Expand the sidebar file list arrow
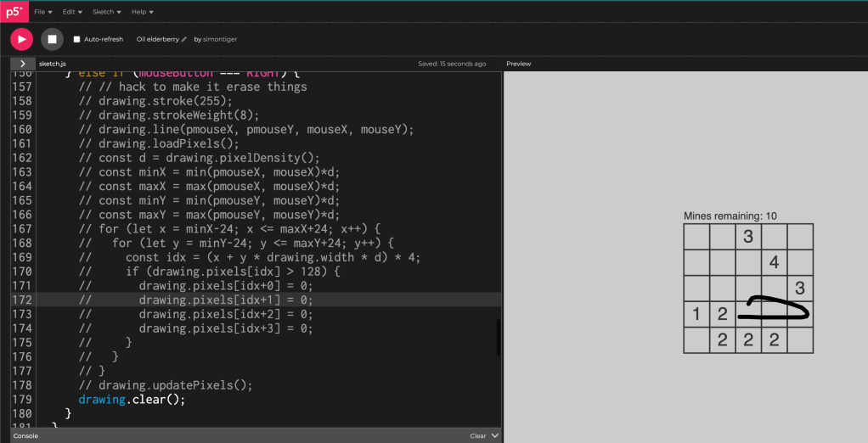The width and height of the screenshot is (868, 443). (22, 64)
